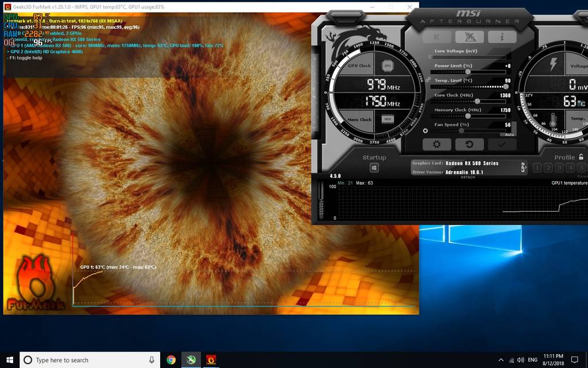Open the ENG language input selector
This screenshot has width=588, height=368.
[532, 360]
